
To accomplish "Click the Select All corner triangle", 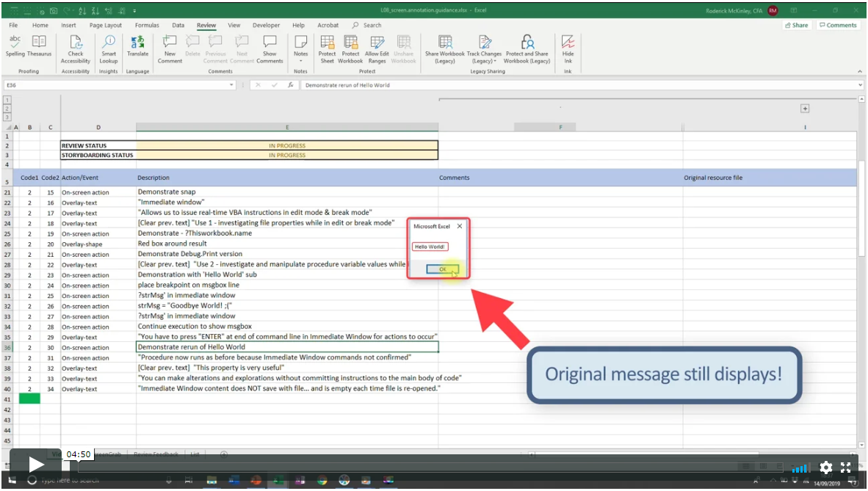I will click(x=8, y=127).
